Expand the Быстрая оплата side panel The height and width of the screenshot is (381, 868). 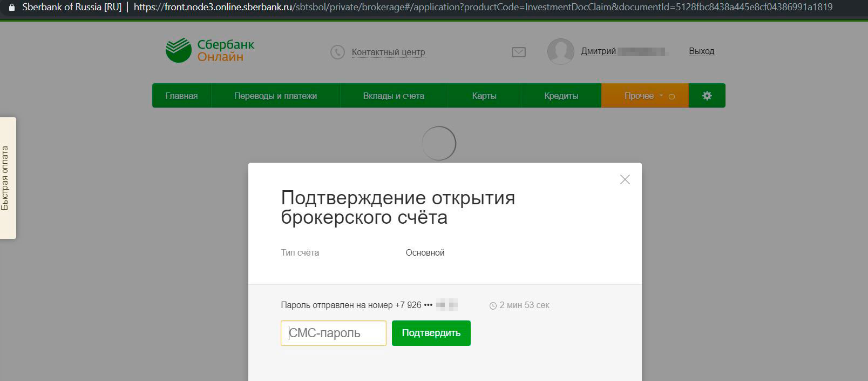(x=8, y=178)
